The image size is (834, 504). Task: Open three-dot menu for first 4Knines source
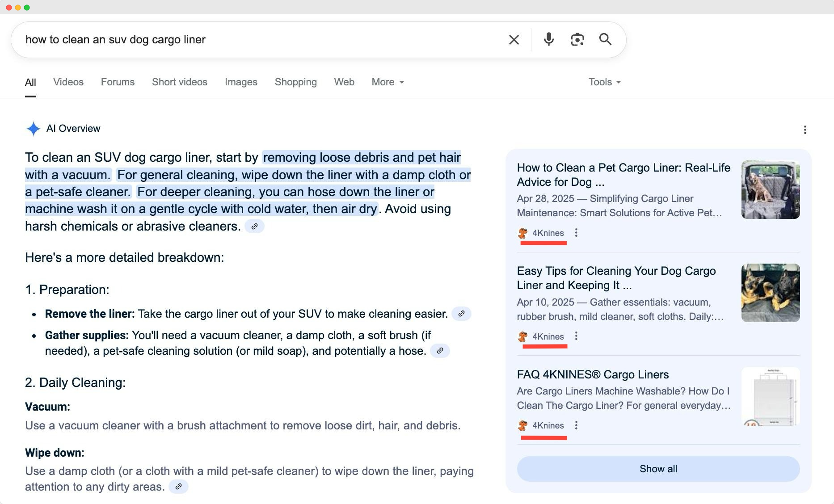point(576,233)
